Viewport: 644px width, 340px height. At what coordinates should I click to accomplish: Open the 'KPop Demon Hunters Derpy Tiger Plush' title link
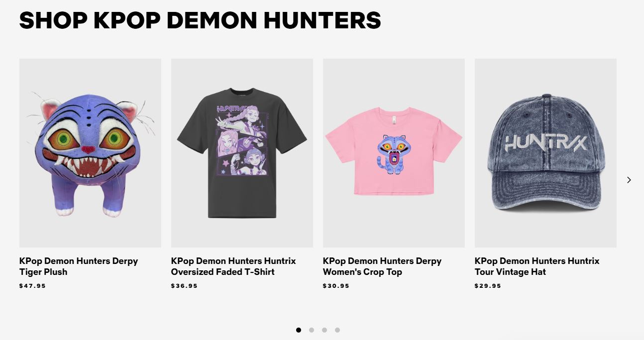[x=79, y=266]
